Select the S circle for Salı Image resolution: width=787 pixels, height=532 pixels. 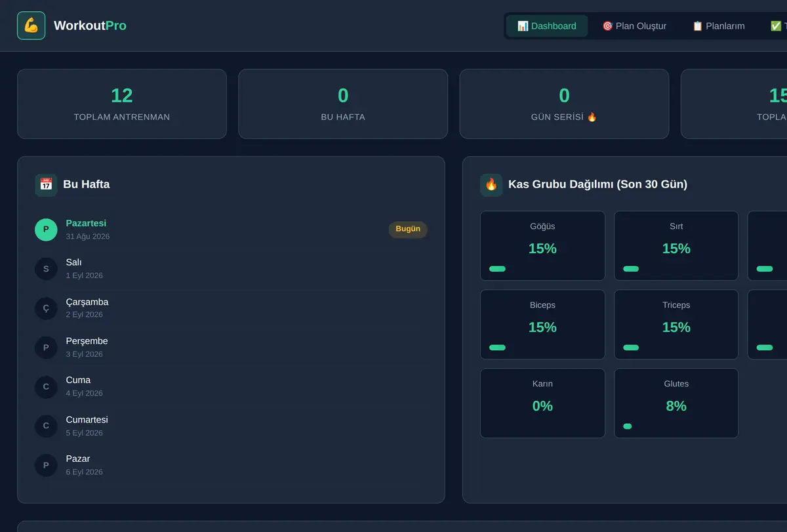tap(46, 269)
